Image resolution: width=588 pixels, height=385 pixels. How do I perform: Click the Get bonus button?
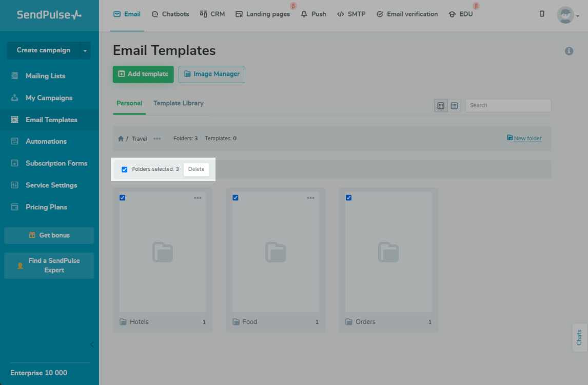49,235
